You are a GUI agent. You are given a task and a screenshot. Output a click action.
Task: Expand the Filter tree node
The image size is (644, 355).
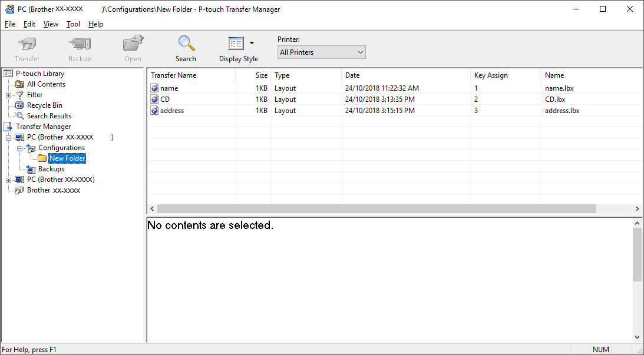[x=8, y=95]
